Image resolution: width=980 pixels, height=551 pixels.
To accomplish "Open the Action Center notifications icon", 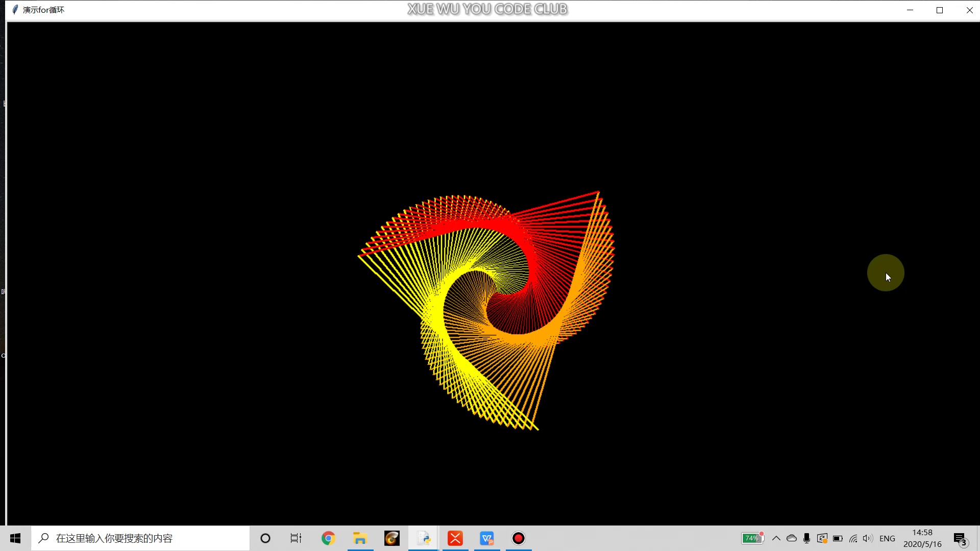I will coord(960,538).
